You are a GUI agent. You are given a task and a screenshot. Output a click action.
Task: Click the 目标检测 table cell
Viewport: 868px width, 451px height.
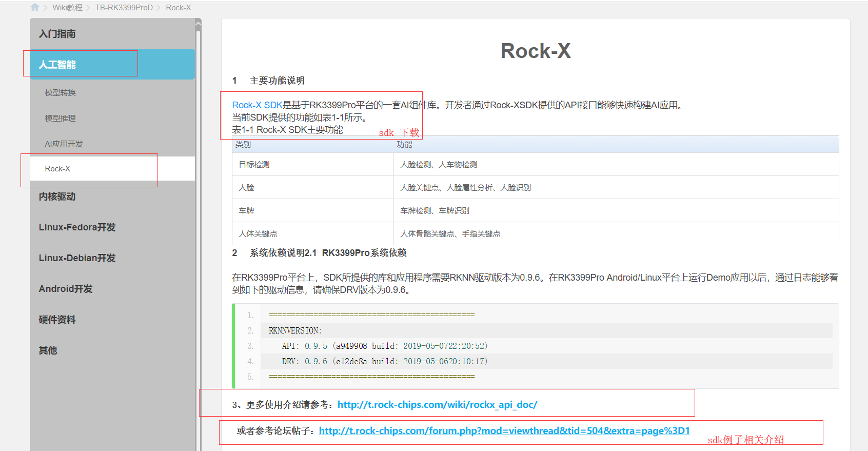pyautogui.click(x=313, y=165)
